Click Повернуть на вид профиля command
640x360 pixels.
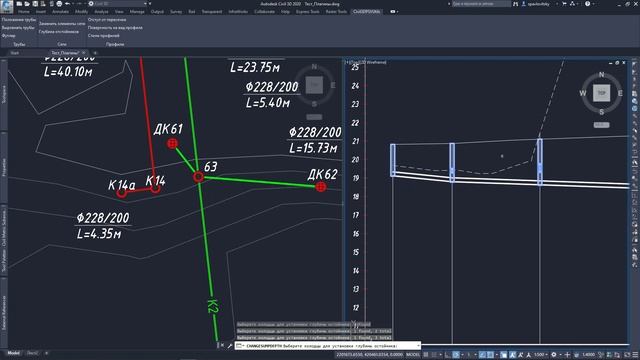pos(115,28)
